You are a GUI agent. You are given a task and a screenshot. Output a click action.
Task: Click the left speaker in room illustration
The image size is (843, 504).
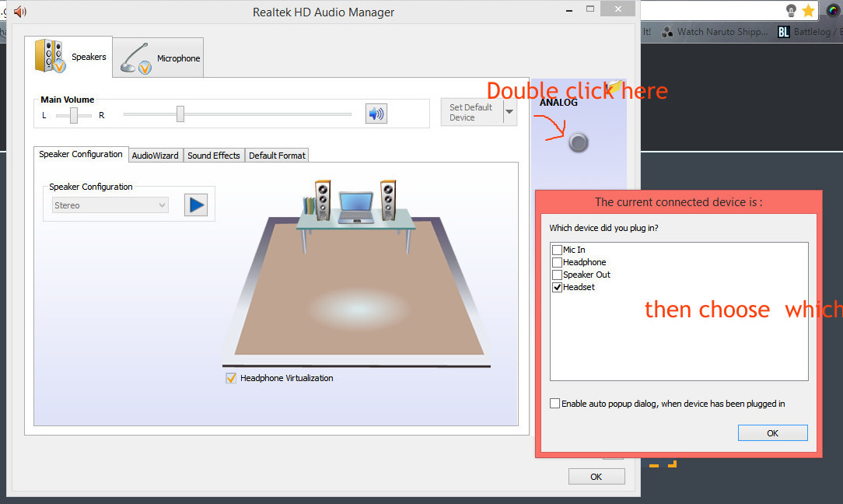pyautogui.click(x=323, y=200)
